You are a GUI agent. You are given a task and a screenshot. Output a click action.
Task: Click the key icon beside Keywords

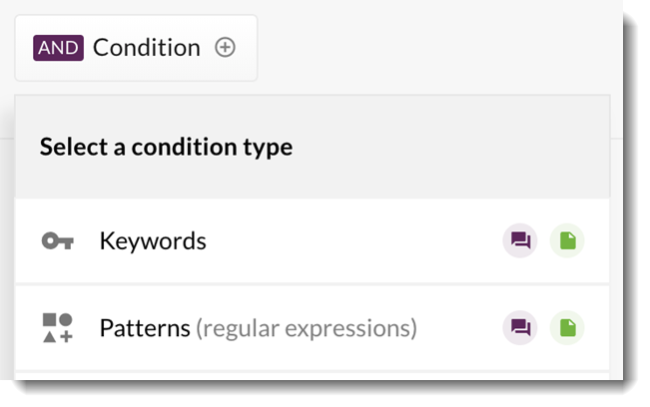click(57, 241)
